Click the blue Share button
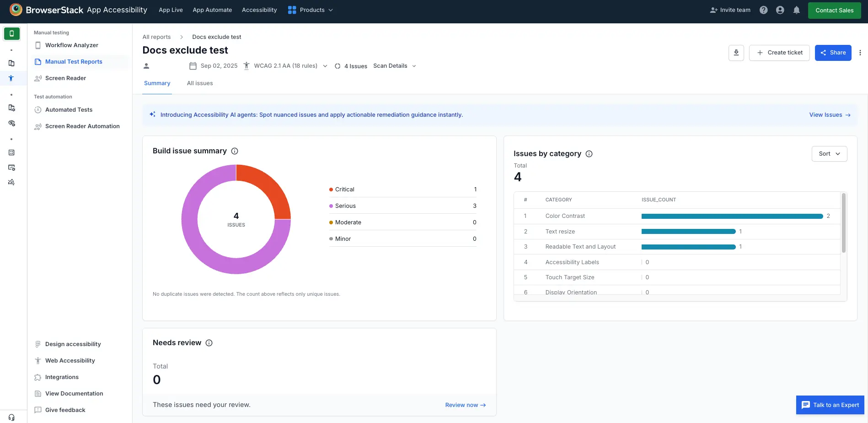Image resolution: width=868 pixels, height=423 pixels. [833, 53]
